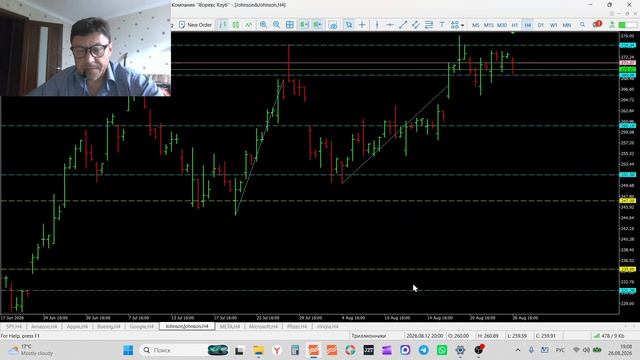Click the New Order button
The image size is (640, 360).
click(196, 25)
